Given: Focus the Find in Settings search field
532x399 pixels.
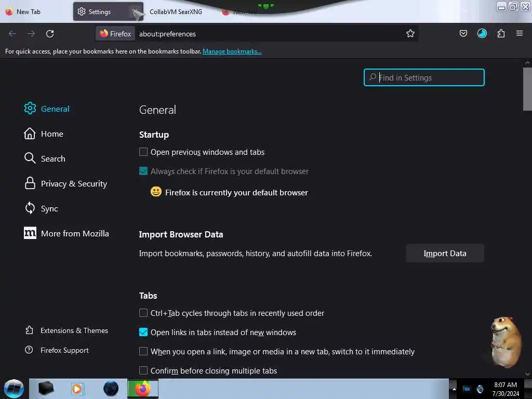Looking at the screenshot, I should pos(424,77).
